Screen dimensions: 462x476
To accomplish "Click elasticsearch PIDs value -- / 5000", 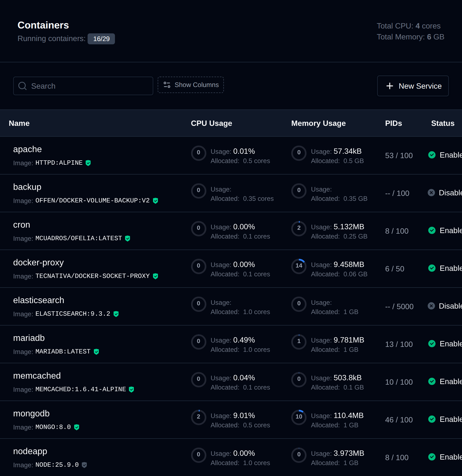I will [399, 307].
